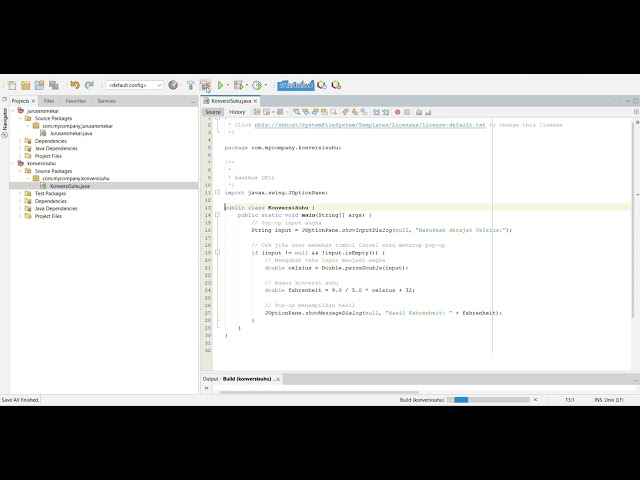This screenshot has width=640, height=480.
Task: Click the Shift Line Left icon
Action: click(376, 112)
